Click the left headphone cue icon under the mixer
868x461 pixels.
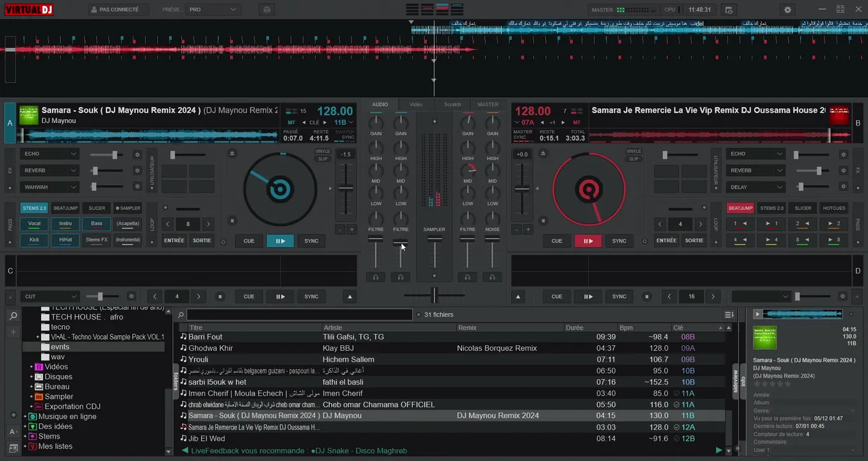[376, 277]
